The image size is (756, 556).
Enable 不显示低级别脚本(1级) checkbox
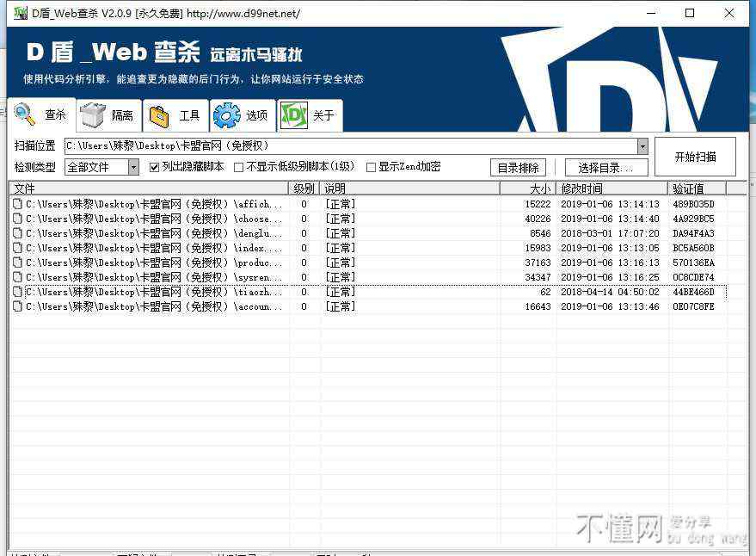238,168
